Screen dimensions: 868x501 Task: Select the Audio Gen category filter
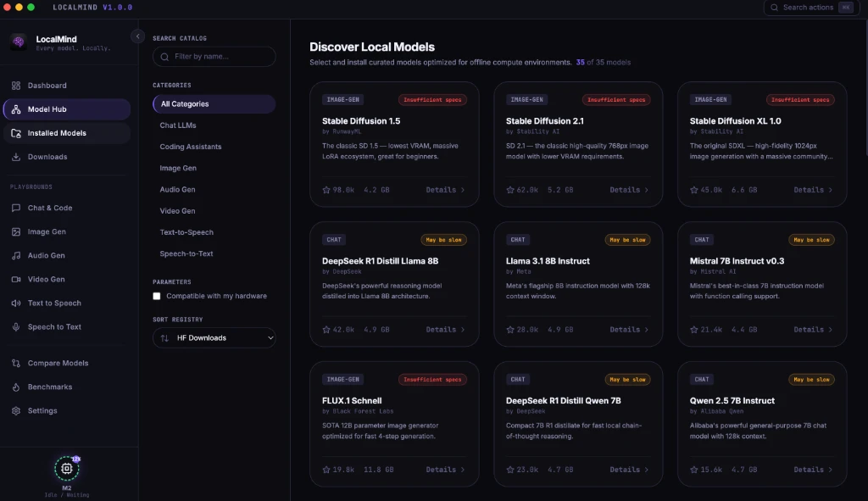pyautogui.click(x=177, y=189)
